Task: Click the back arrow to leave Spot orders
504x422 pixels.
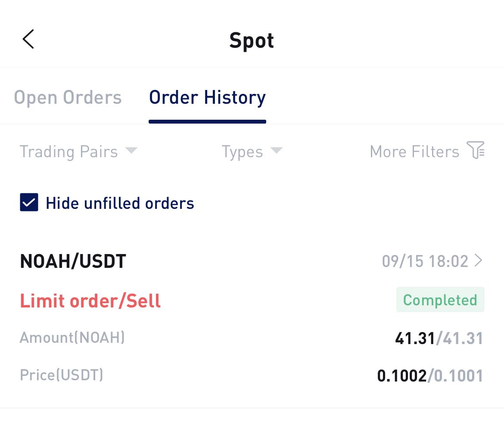Action: point(28,39)
